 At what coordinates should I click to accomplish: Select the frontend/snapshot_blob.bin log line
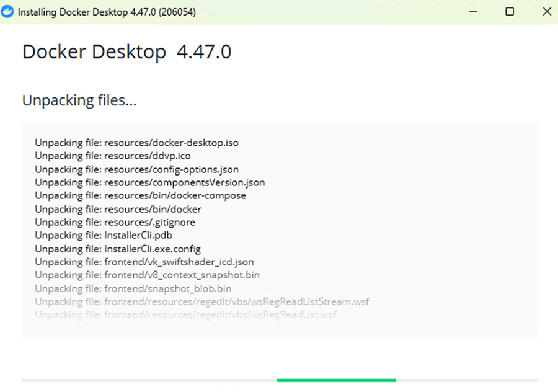pyautogui.click(x=133, y=288)
